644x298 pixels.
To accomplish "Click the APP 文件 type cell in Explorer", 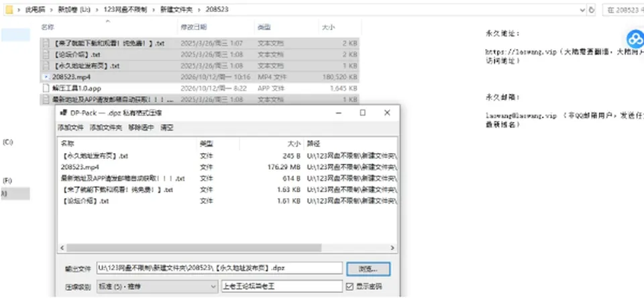I will [272, 88].
